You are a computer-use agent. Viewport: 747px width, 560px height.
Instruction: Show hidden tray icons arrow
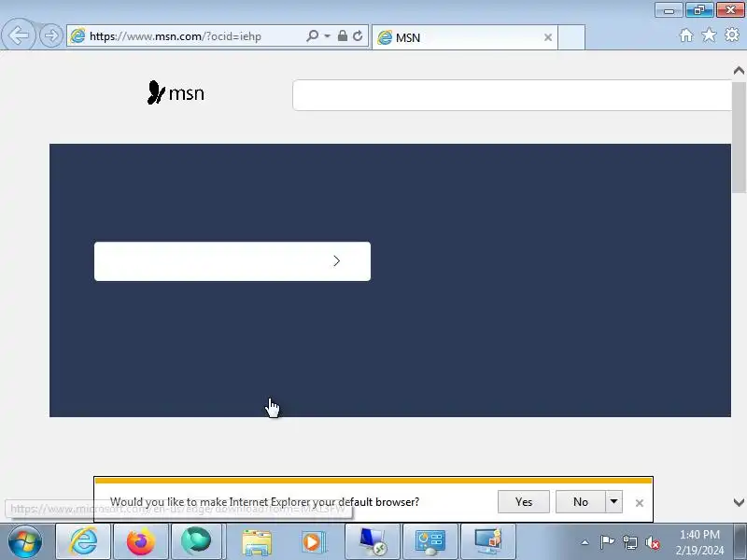coord(585,542)
